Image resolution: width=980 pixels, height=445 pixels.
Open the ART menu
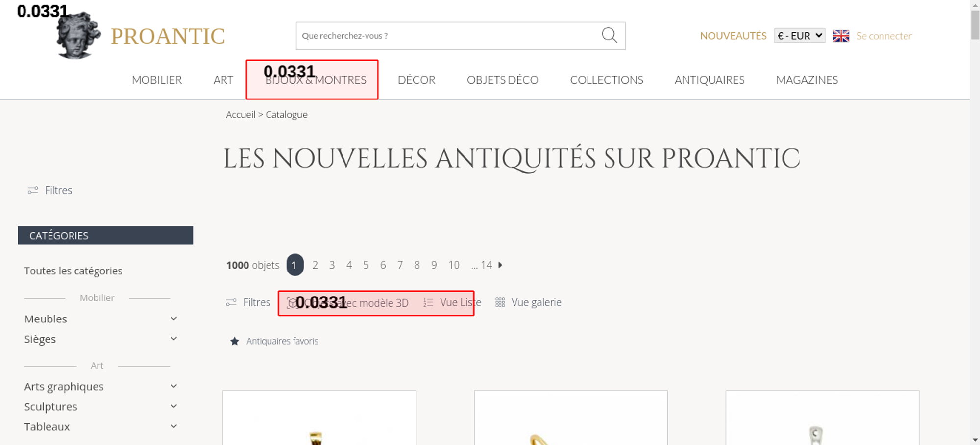click(x=223, y=80)
